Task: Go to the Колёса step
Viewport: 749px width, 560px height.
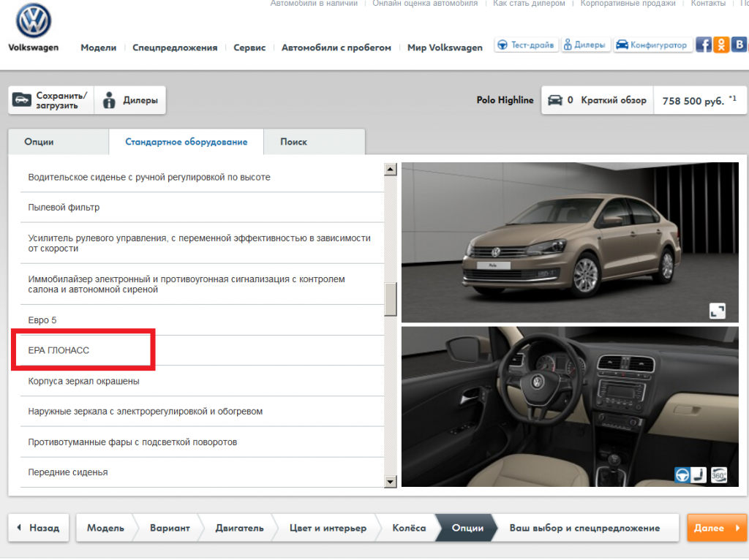Action: tap(409, 528)
